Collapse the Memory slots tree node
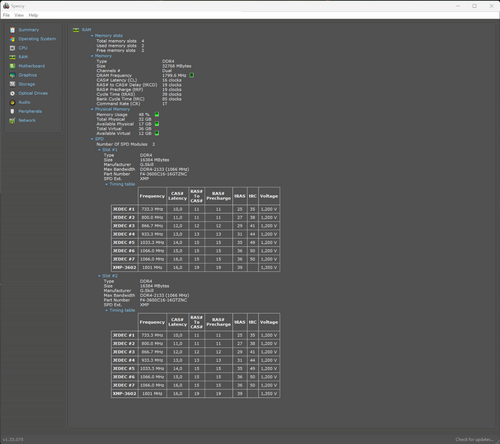This screenshot has height=444, width=500. pyautogui.click(x=92, y=36)
